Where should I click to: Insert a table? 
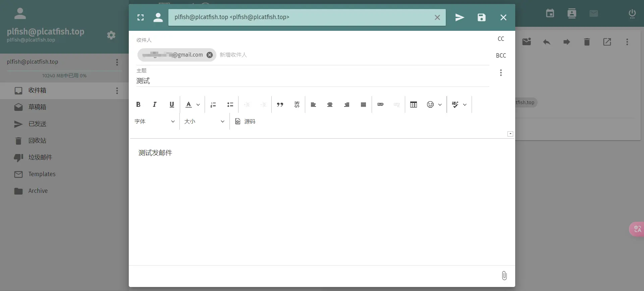[414, 104]
